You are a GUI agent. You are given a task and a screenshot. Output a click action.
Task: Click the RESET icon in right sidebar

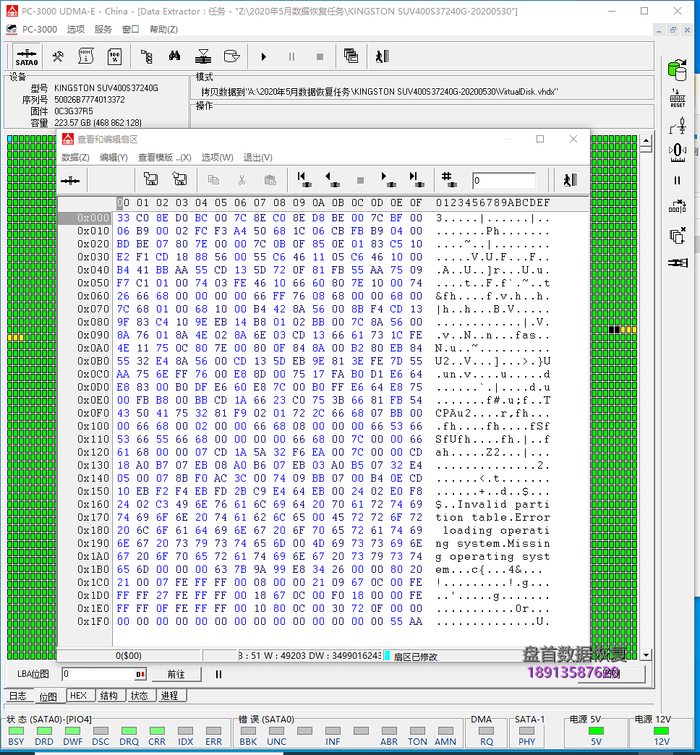click(678, 98)
